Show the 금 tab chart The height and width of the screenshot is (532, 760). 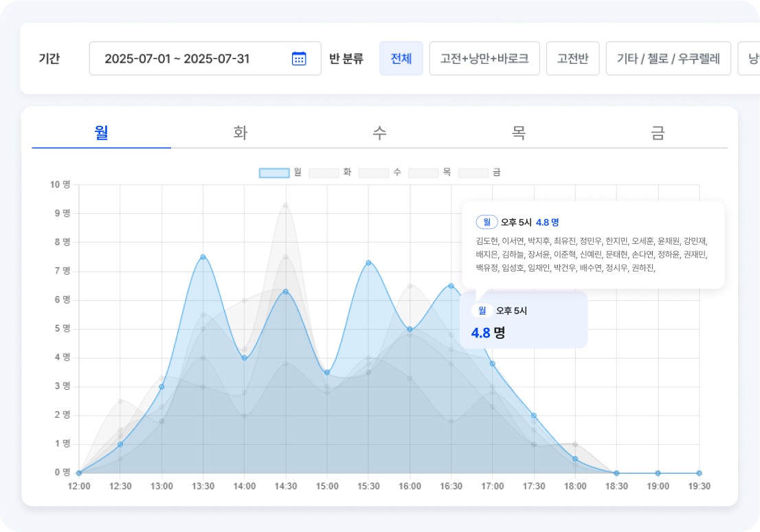(658, 132)
